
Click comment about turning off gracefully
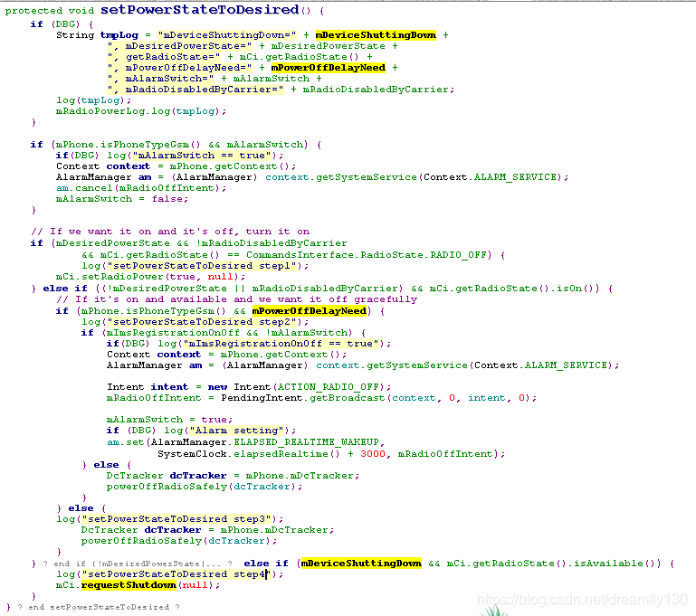pos(237,299)
